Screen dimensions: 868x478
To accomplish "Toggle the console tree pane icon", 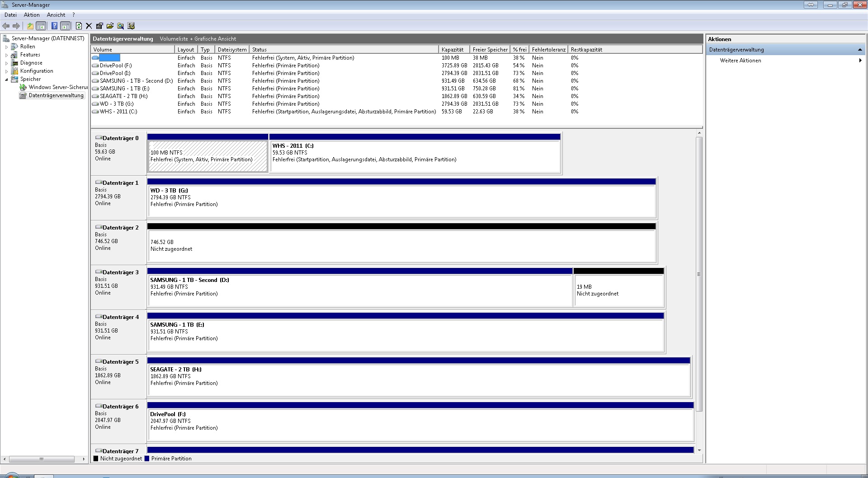I will pos(41,26).
